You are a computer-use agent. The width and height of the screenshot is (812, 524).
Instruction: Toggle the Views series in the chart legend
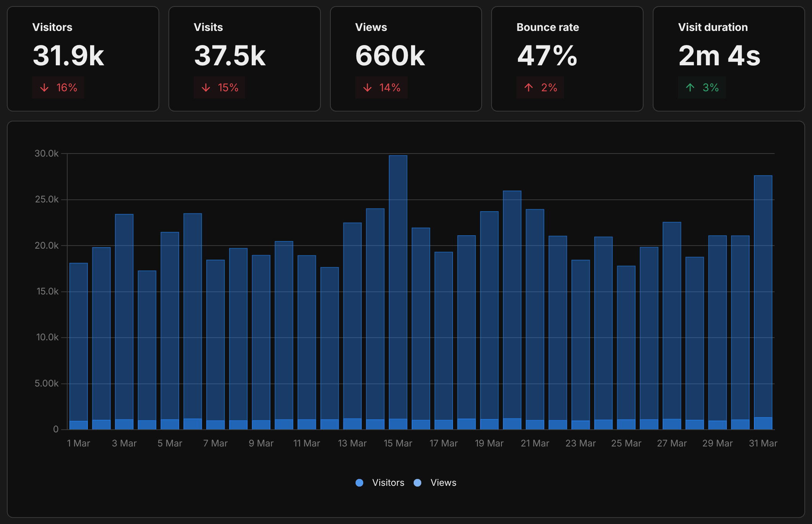[x=444, y=482]
